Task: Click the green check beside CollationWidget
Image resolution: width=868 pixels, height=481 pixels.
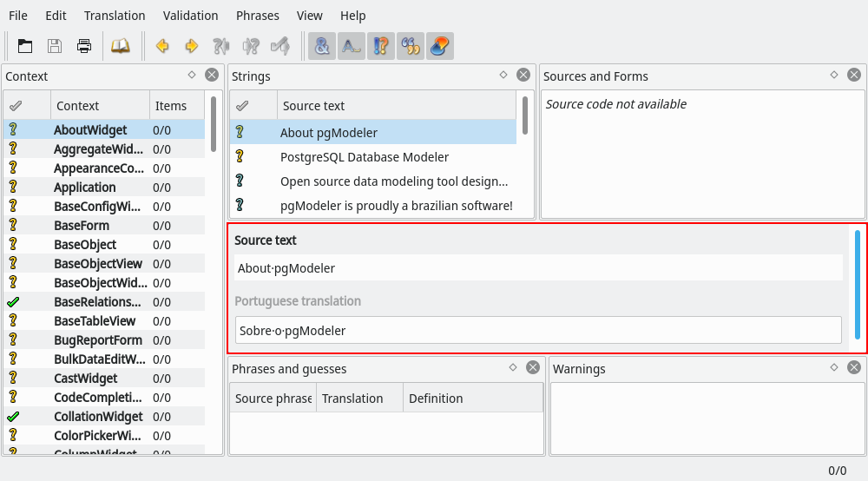Action: (13, 416)
